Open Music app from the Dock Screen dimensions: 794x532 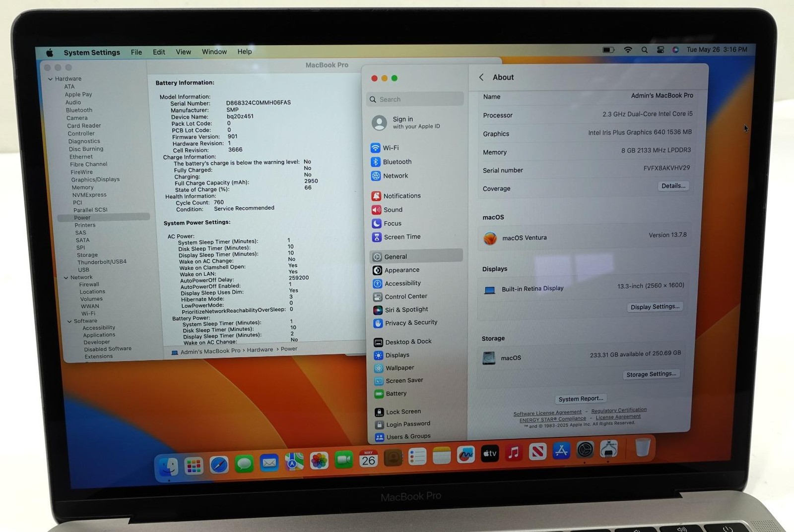coord(514,453)
